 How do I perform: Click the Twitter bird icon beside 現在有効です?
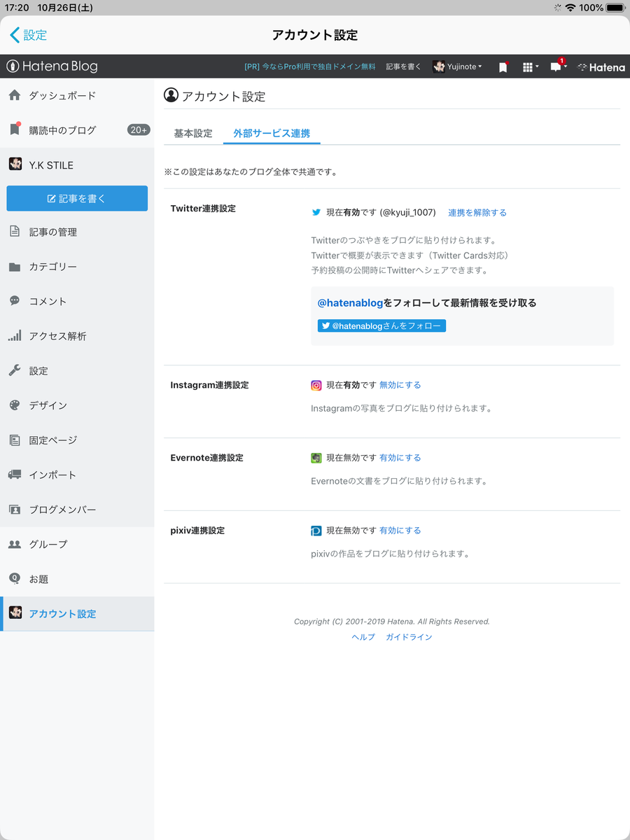(316, 212)
